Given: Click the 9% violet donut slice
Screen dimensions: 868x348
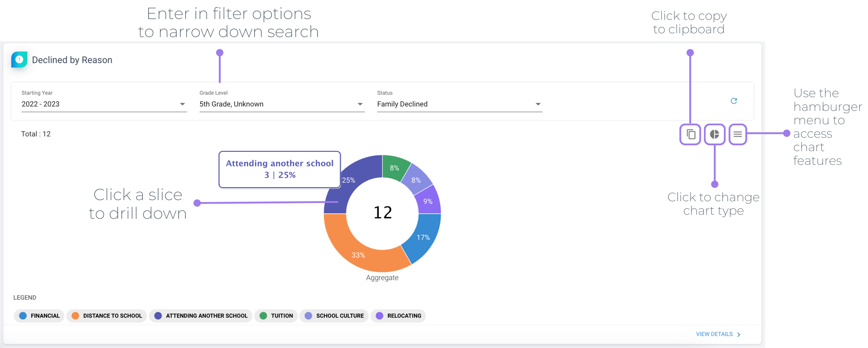Looking at the screenshot, I should pyautogui.click(x=429, y=201).
